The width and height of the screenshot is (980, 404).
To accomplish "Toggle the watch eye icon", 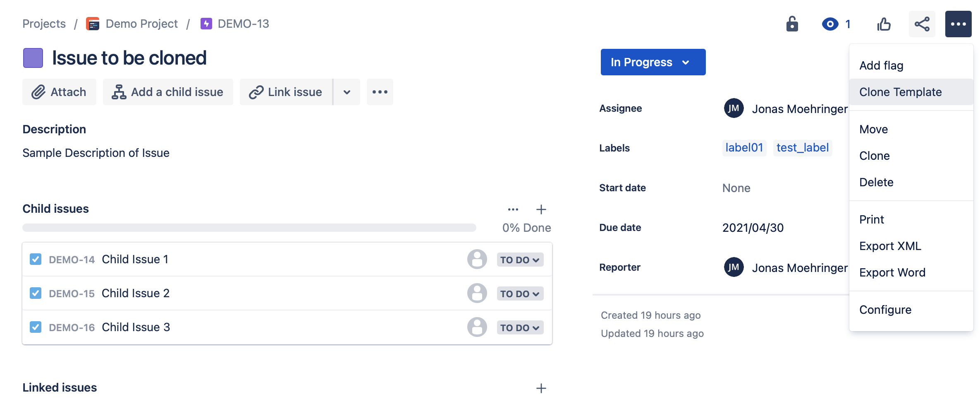I will click(830, 24).
